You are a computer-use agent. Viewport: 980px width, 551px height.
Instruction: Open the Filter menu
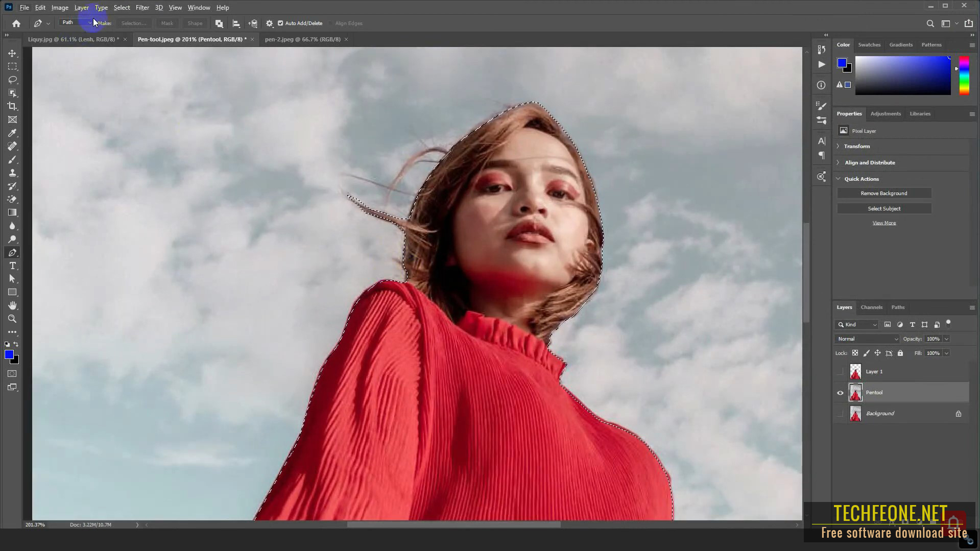(142, 7)
